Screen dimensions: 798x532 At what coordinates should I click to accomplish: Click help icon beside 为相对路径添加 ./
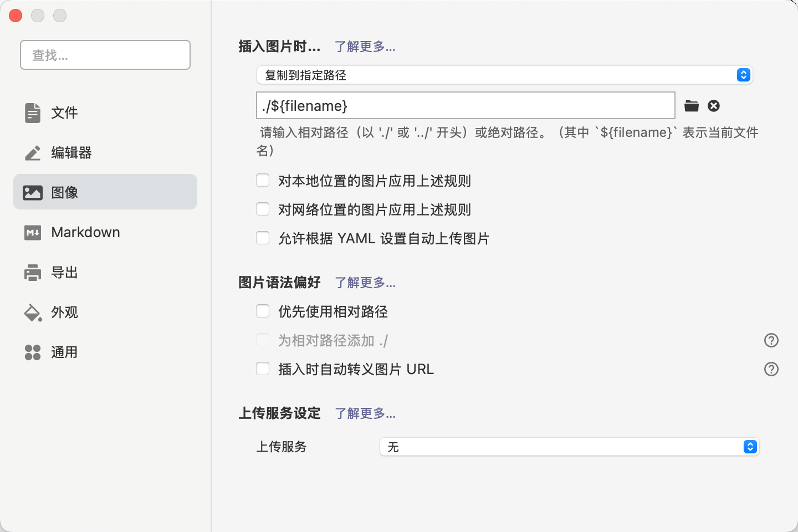pyautogui.click(x=771, y=340)
